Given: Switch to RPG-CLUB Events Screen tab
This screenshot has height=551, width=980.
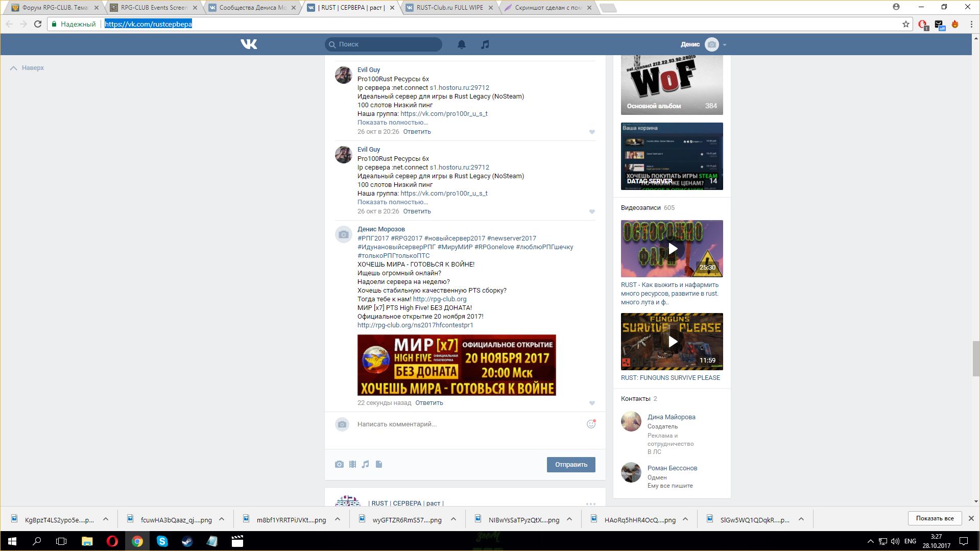Looking at the screenshot, I should (153, 8).
